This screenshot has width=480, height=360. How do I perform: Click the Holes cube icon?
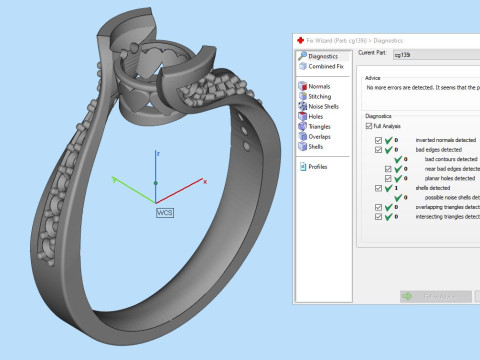[x=303, y=116]
